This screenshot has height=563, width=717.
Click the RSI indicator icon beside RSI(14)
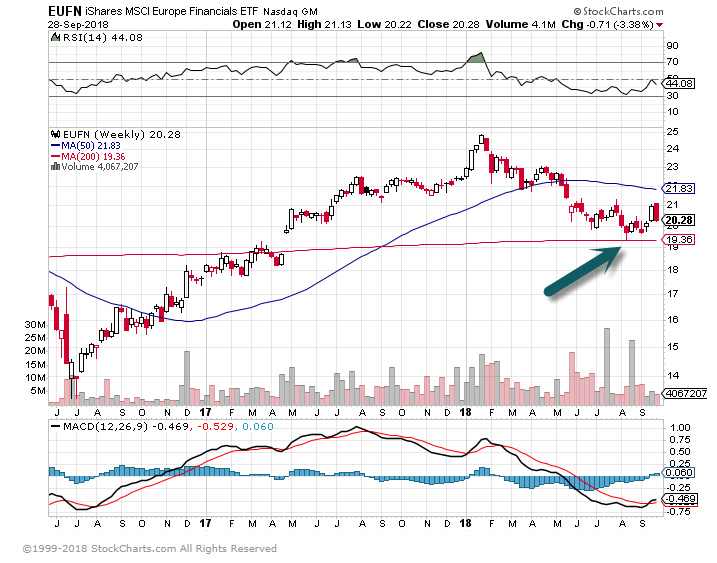55,38
